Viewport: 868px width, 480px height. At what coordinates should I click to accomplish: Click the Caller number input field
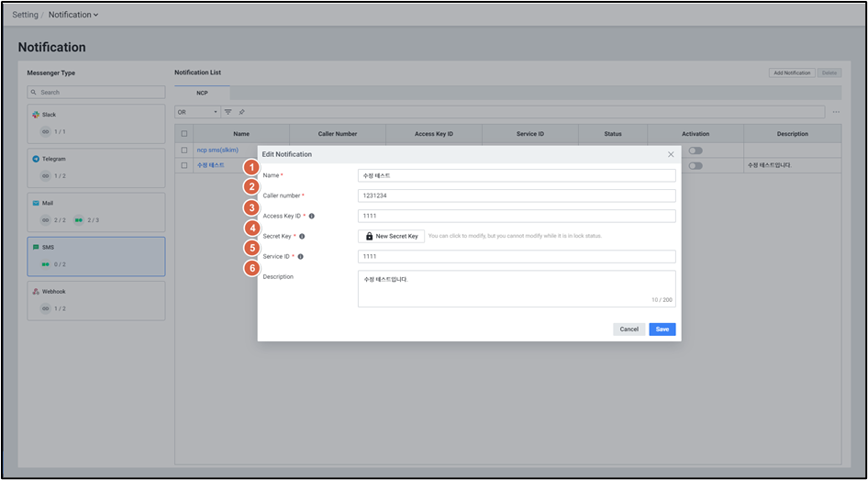517,195
